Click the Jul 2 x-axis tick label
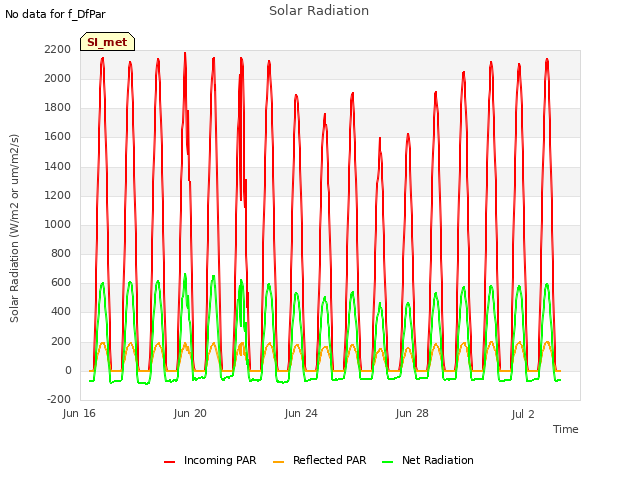This screenshot has height=480, width=640. pos(523,414)
